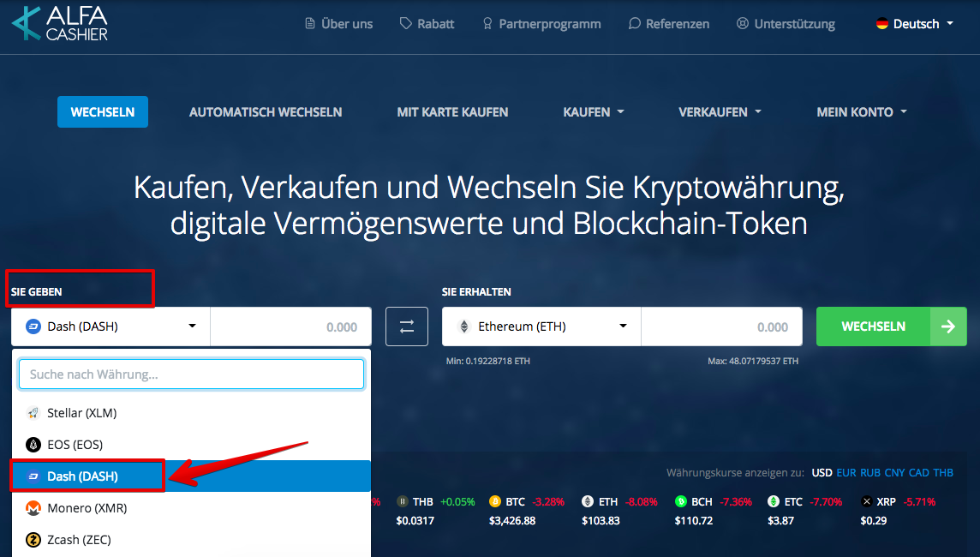Show rates in THB
The image size is (980, 557).
(943, 473)
